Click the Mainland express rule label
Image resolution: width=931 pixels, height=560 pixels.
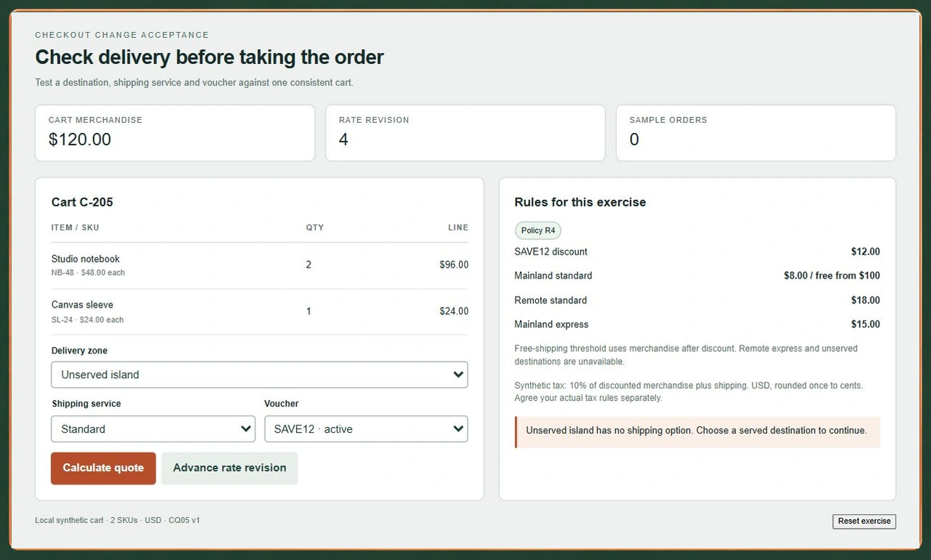[x=551, y=324]
